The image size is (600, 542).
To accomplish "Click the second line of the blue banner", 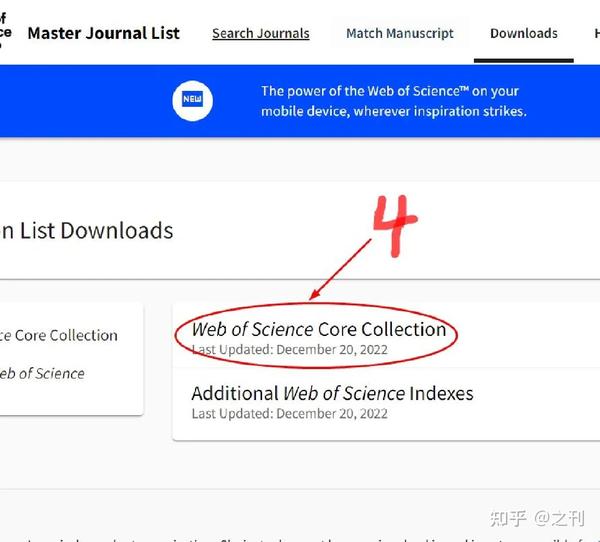I will click(x=394, y=111).
